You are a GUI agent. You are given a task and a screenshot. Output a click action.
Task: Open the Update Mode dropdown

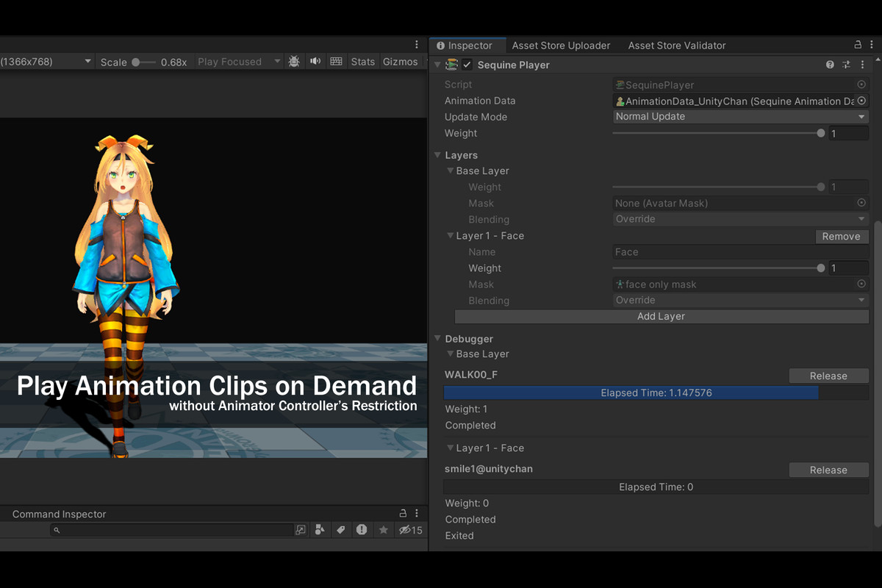[740, 116]
